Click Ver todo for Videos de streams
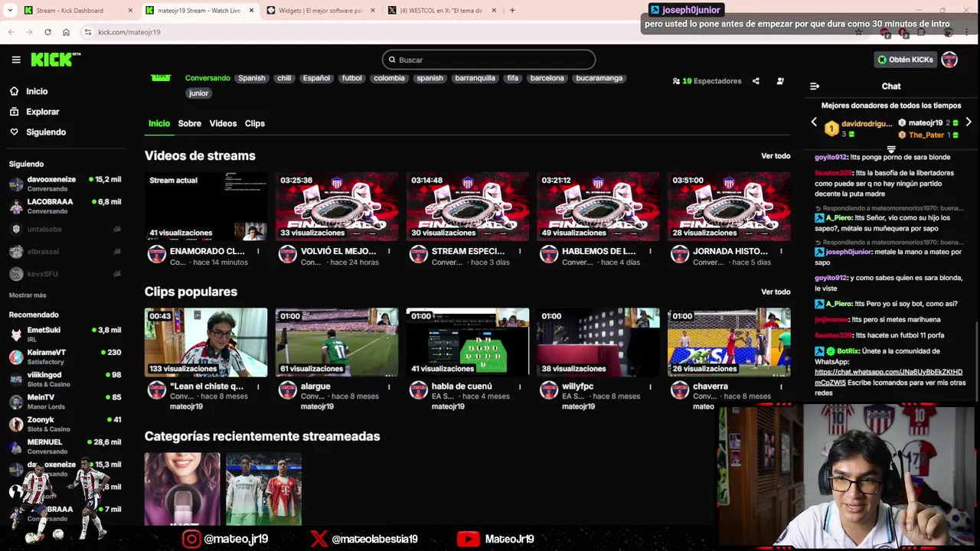Image resolution: width=980 pixels, height=551 pixels. [776, 156]
